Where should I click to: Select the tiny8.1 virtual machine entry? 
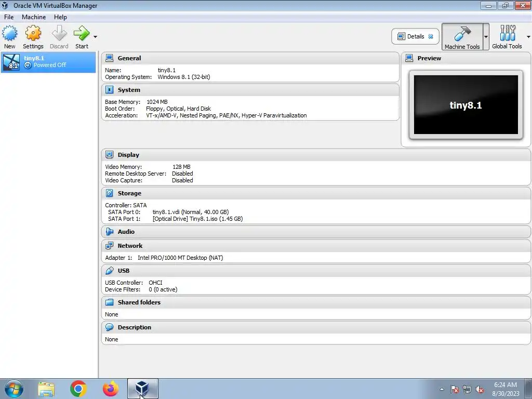[48, 62]
